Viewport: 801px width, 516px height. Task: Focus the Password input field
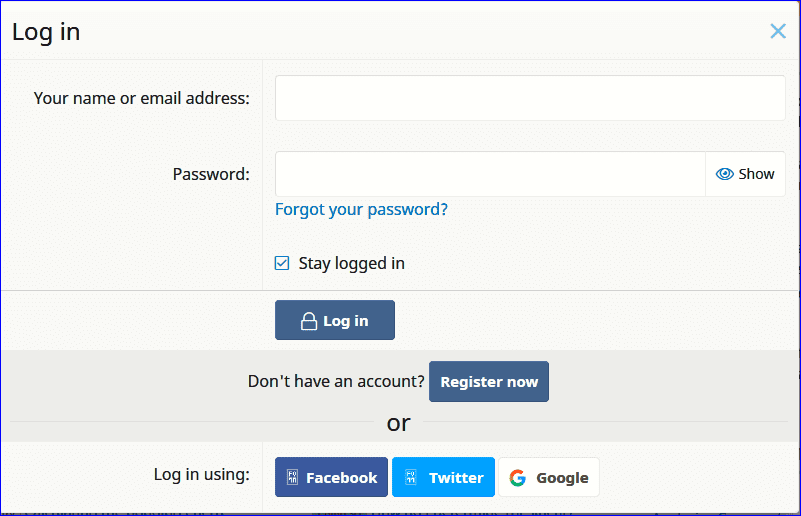click(x=490, y=174)
